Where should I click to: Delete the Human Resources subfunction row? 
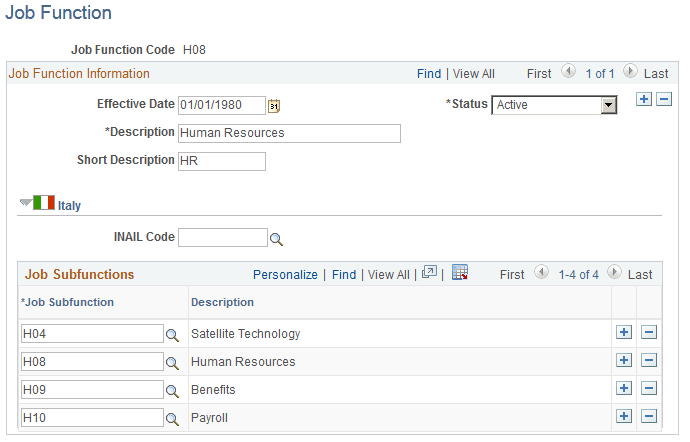pyautogui.click(x=648, y=361)
